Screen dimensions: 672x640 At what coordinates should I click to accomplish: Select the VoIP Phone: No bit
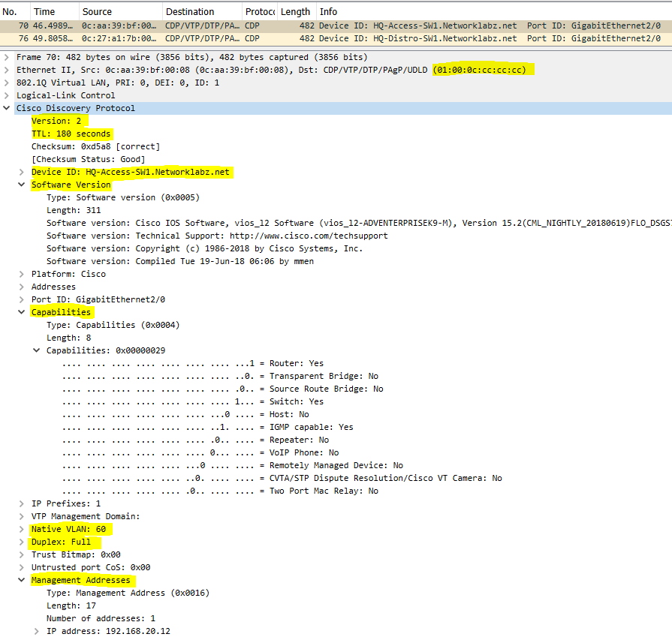click(x=200, y=452)
